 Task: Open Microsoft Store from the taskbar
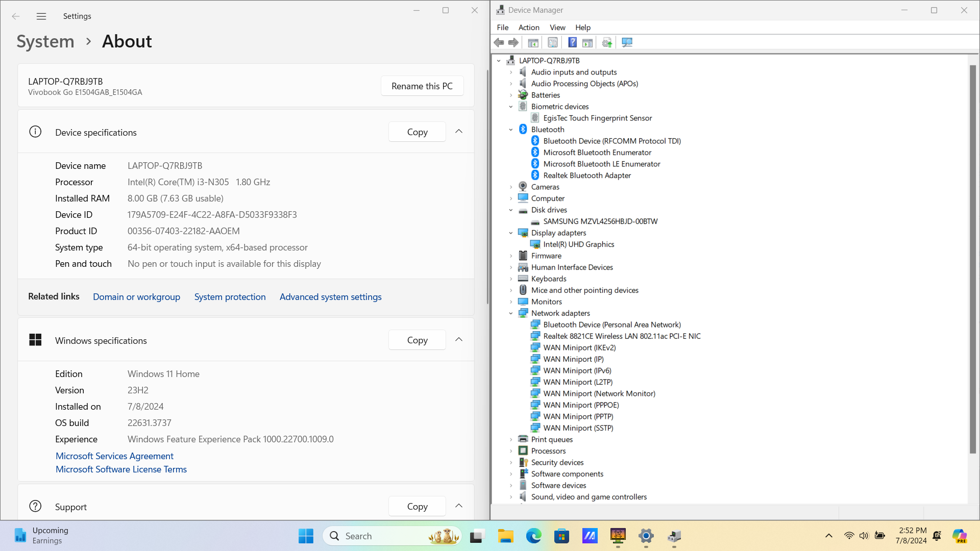coord(561,536)
